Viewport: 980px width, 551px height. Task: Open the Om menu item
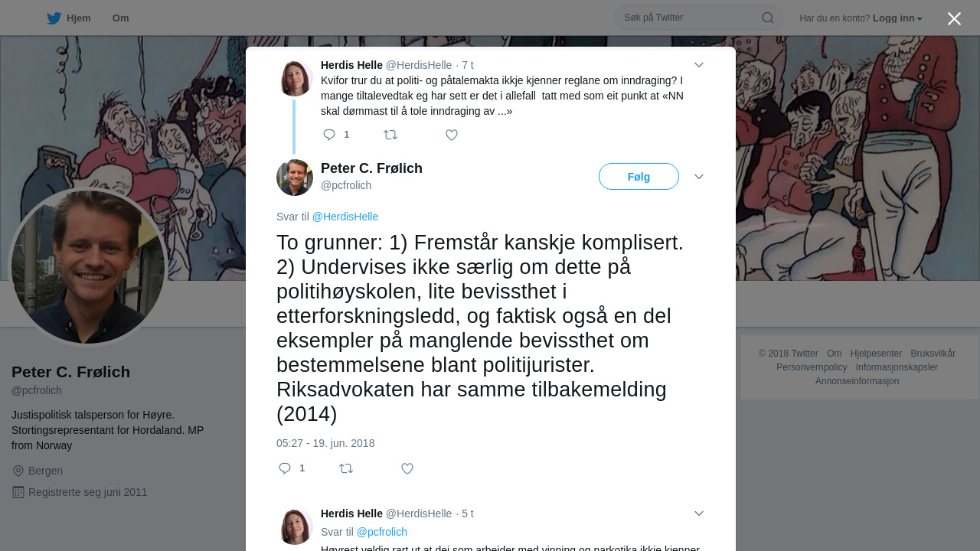coord(120,18)
